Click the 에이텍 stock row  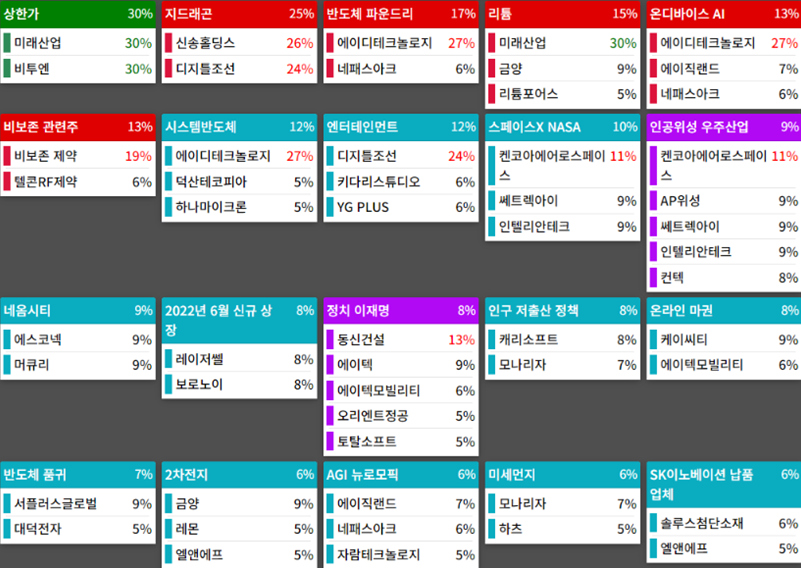click(401, 365)
